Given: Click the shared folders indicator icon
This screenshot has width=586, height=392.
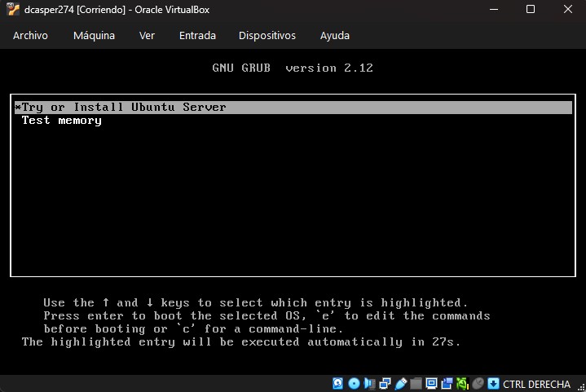Looking at the screenshot, I should pyautogui.click(x=416, y=383).
